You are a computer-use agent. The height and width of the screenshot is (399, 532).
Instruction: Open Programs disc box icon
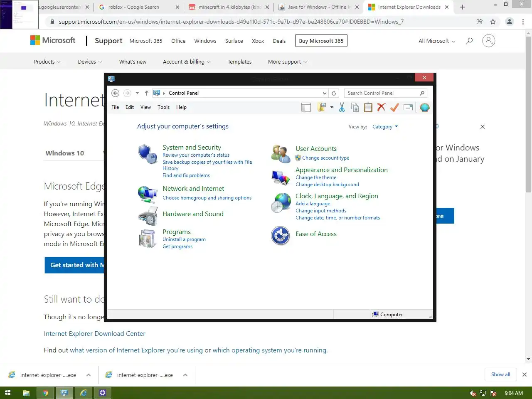(148, 239)
